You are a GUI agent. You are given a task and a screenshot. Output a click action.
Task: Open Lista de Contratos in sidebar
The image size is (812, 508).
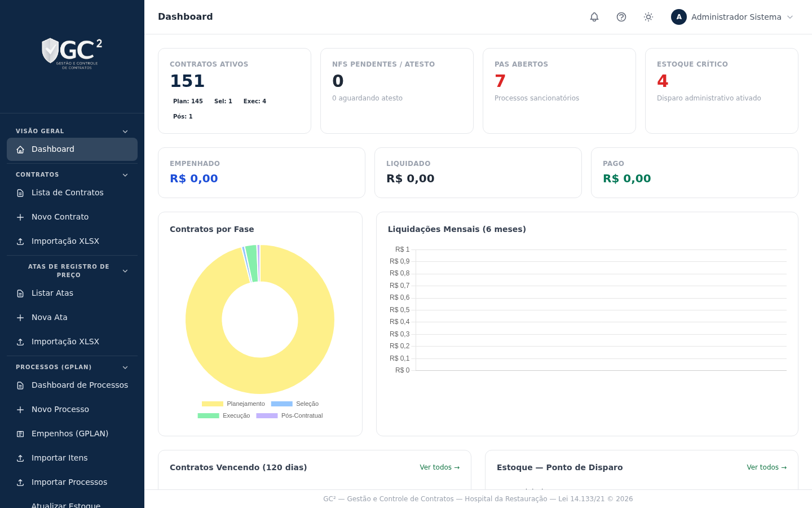(72, 192)
